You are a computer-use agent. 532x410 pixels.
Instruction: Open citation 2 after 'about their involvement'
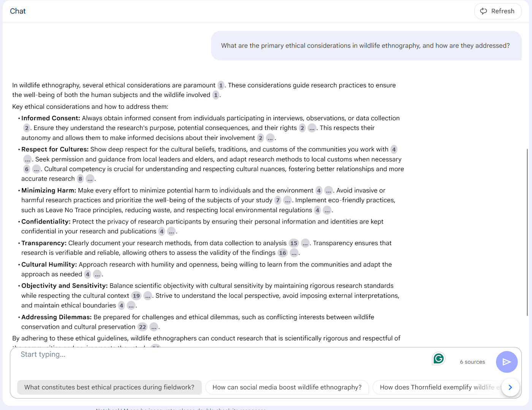tap(260, 138)
